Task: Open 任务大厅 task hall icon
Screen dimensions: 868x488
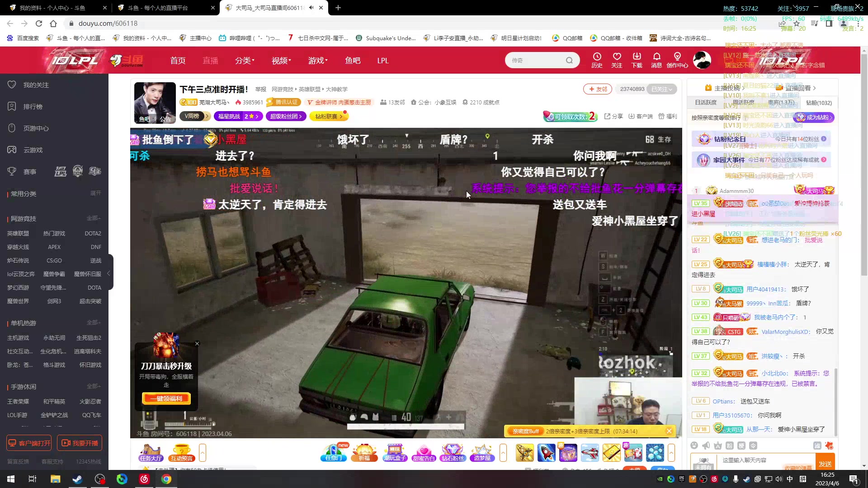Action: (151, 452)
